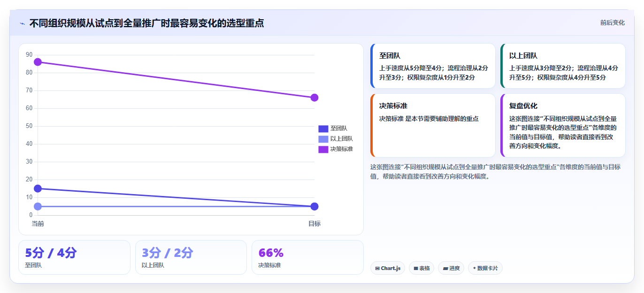644x293 pixels.
Task: Click the 至团队 data point at 当前
Action: pos(38,188)
